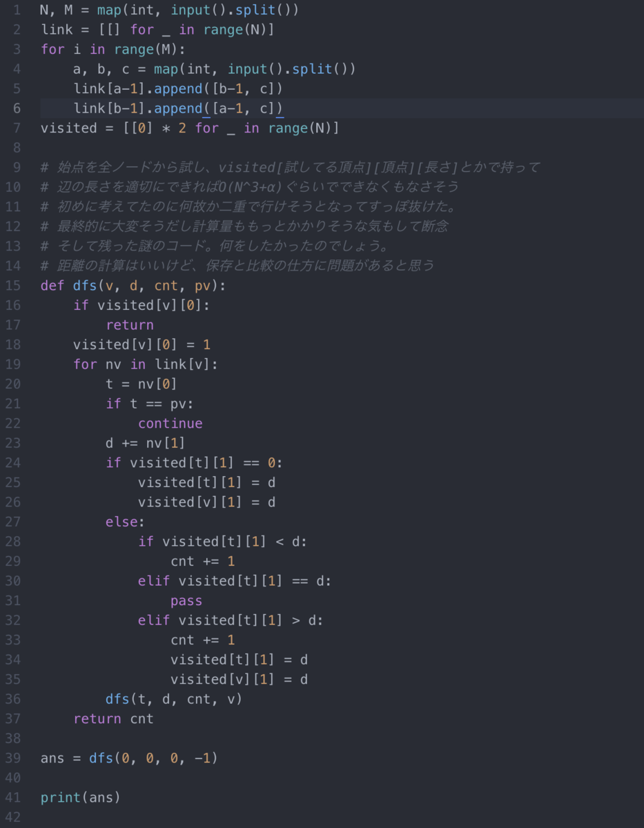Click the comment starting "# 距離の計算はいいけど"
The image size is (644, 828).
point(238,266)
